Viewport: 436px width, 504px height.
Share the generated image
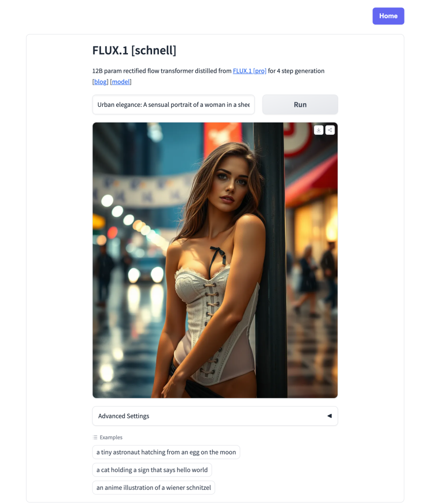coord(330,130)
